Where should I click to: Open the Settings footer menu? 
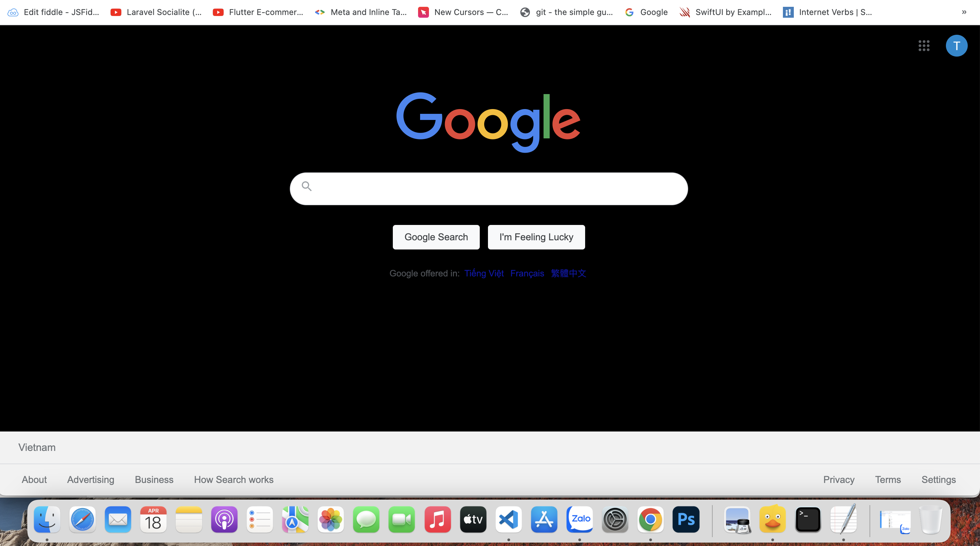938,480
